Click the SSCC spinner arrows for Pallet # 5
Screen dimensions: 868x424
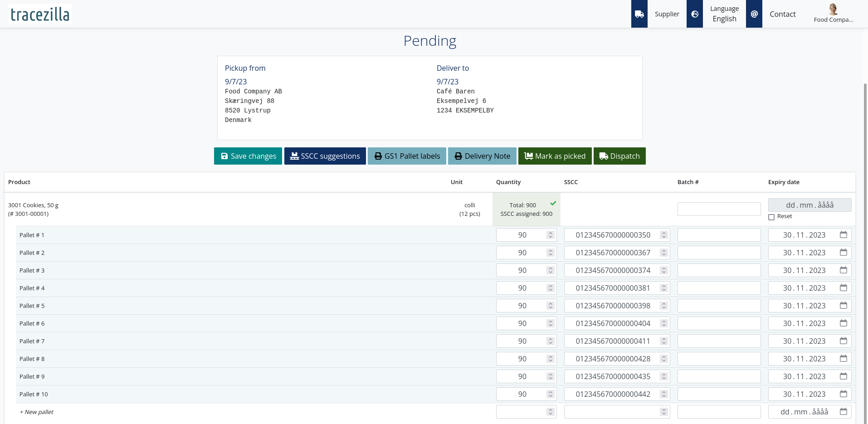(663, 305)
